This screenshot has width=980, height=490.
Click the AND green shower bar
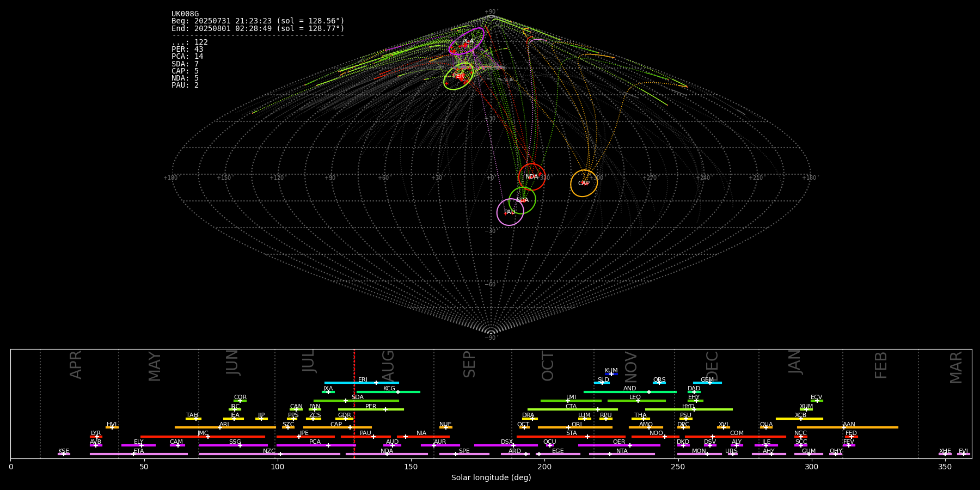click(x=630, y=391)
